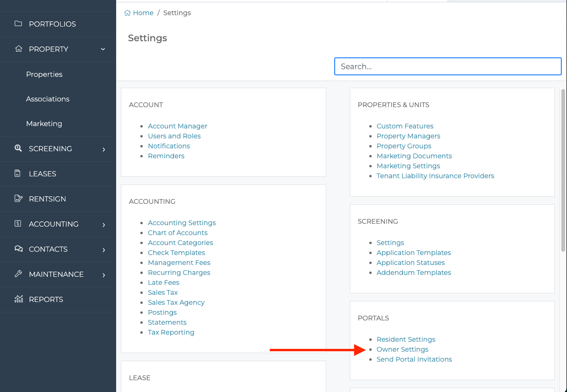This screenshot has height=392, width=567.
Task: Open Property Groups link
Action: (404, 146)
